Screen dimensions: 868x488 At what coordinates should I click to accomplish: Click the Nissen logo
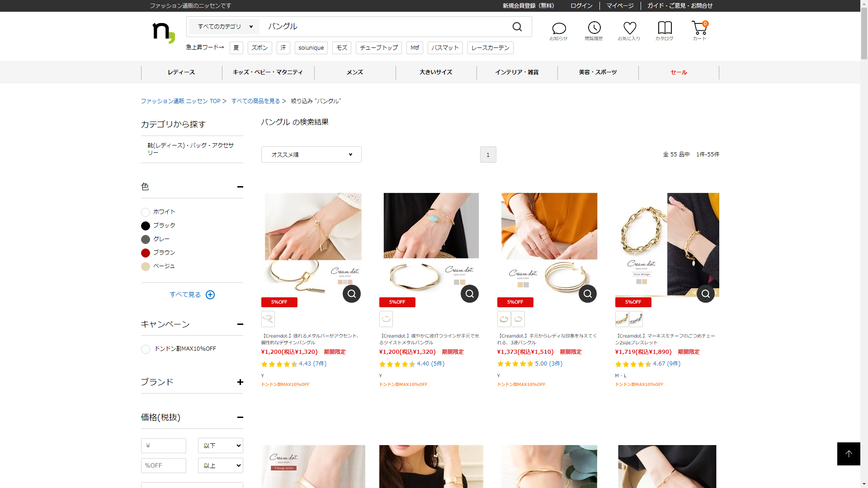163,33
